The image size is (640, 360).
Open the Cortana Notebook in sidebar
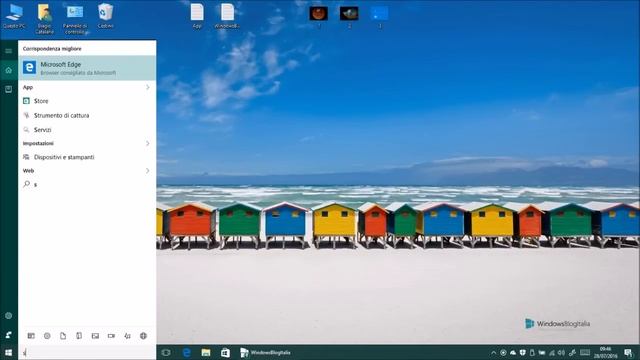[9, 89]
